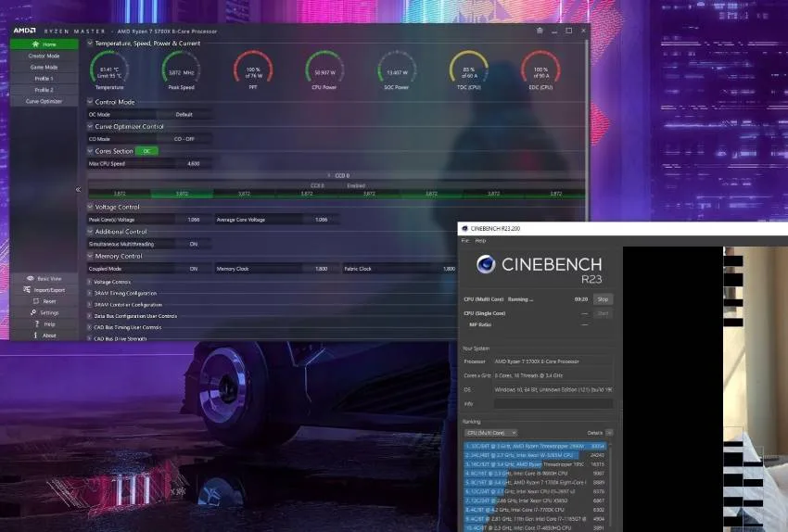Click the Memory Clock value field
Image resolution: width=788 pixels, height=532 pixels.
coord(321,269)
